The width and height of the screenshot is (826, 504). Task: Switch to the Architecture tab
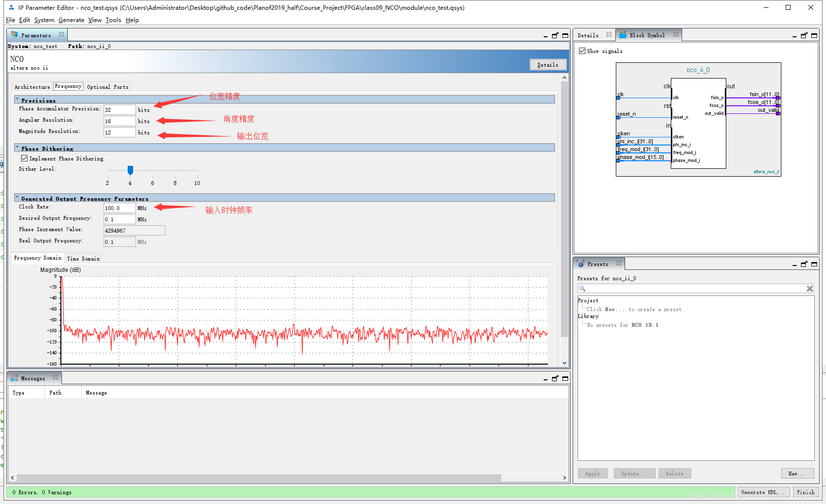(32, 87)
